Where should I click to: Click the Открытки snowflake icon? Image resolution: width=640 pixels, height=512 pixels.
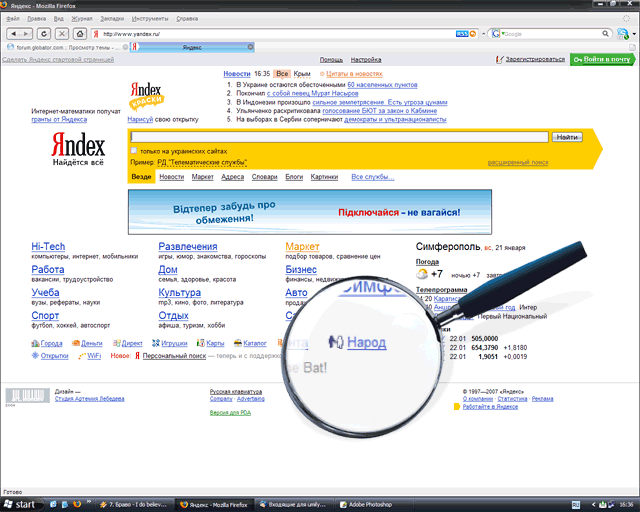pyautogui.click(x=35, y=355)
